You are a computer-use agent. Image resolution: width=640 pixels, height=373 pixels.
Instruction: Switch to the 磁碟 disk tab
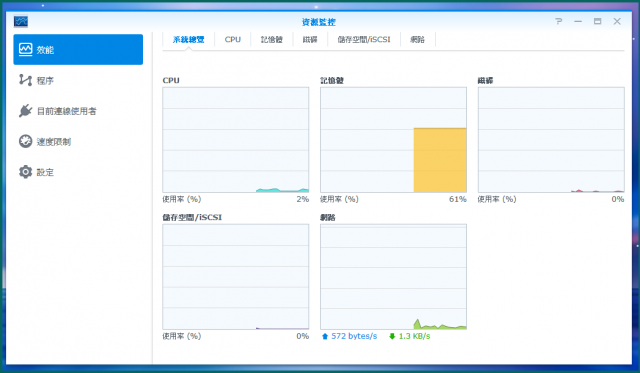click(x=310, y=40)
